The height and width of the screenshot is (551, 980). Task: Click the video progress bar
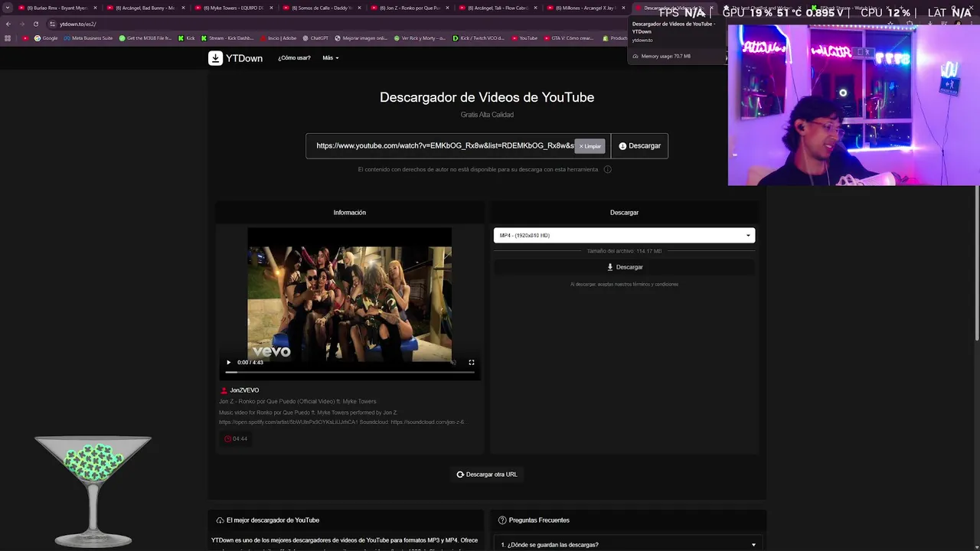(349, 372)
